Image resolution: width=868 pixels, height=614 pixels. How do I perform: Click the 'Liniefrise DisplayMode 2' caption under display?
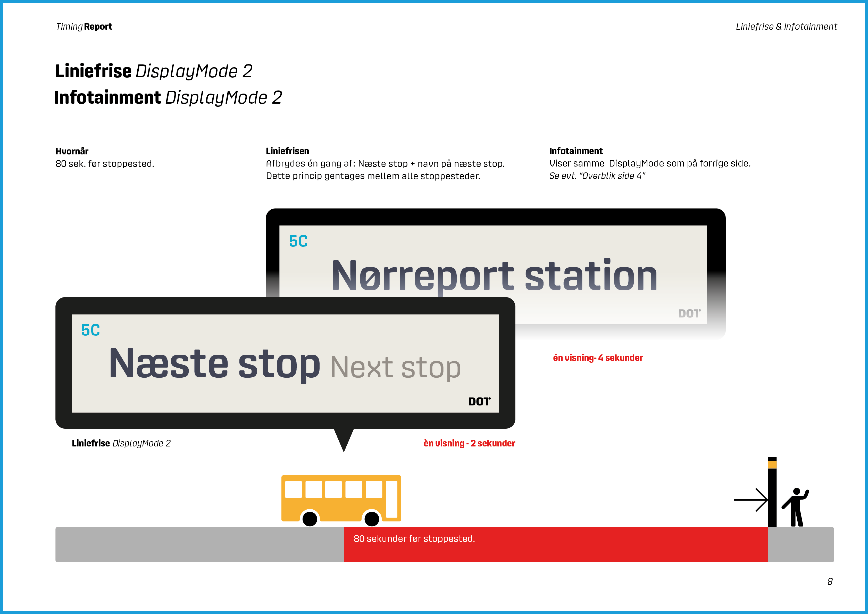[x=121, y=443]
